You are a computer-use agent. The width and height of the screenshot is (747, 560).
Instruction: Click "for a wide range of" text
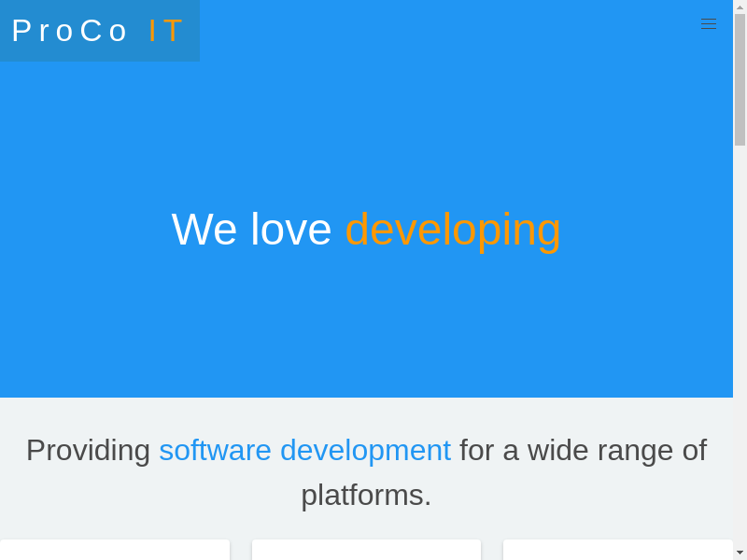(x=583, y=450)
